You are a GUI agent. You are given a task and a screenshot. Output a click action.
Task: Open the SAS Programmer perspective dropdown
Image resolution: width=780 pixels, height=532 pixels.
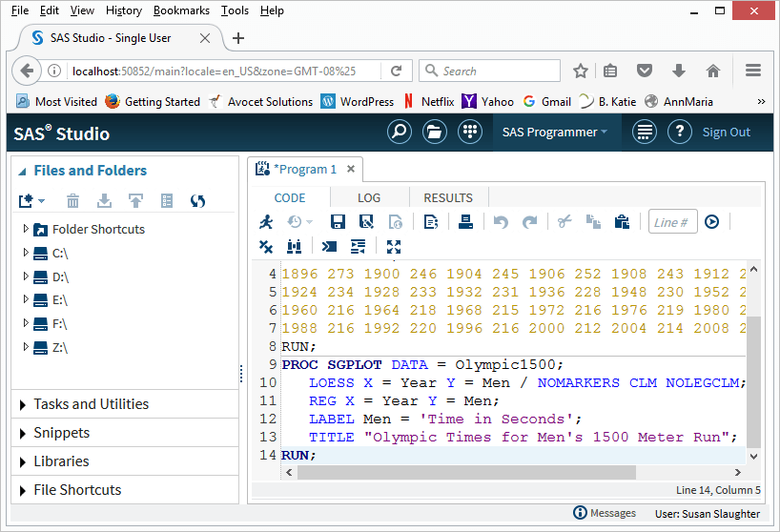pyautogui.click(x=555, y=133)
